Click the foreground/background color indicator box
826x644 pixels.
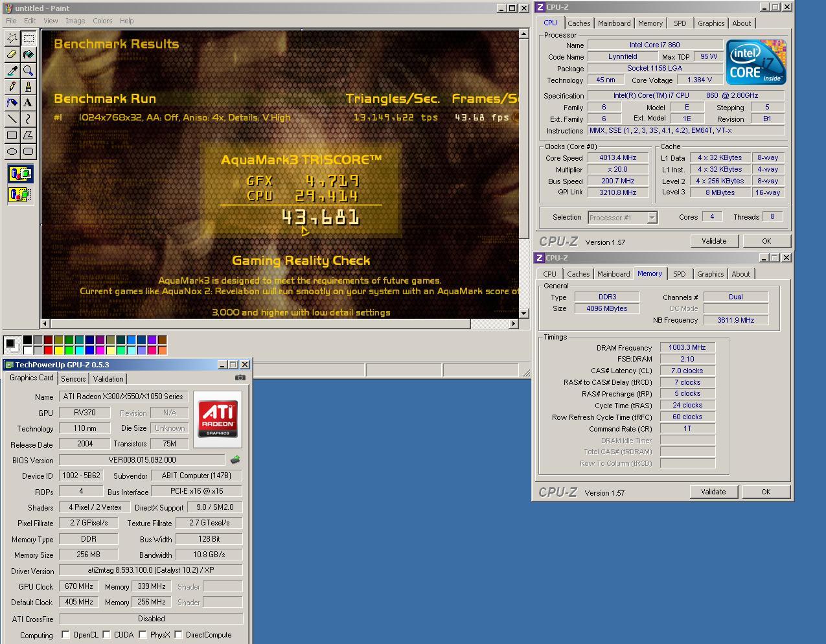pos(12,344)
